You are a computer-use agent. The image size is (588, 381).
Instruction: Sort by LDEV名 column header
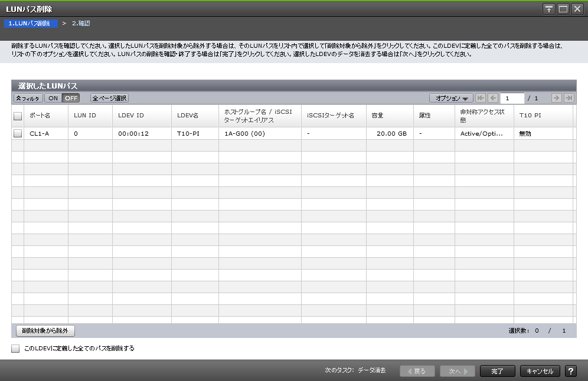pyautogui.click(x=195, y=116)
